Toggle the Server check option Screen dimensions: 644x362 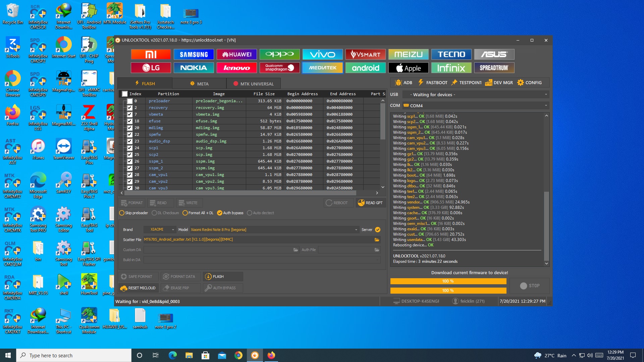click(x=378, y=230)
